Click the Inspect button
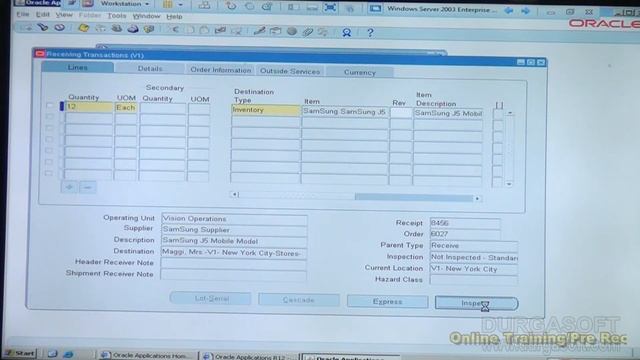Image resolution: width=640 pixels, height=360 pixels. point(476,303)
